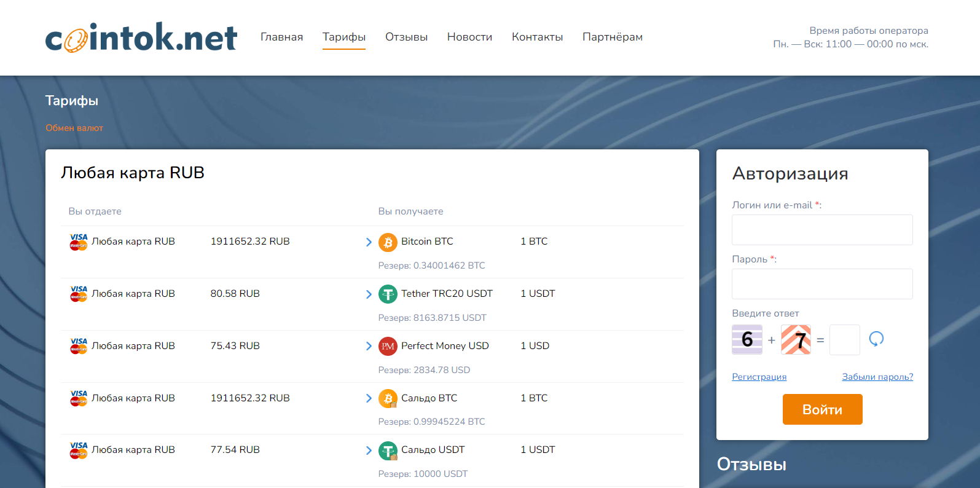Click the Сальдо BTC label
This screenshot has height=488, width=980.
click(429, 398)
